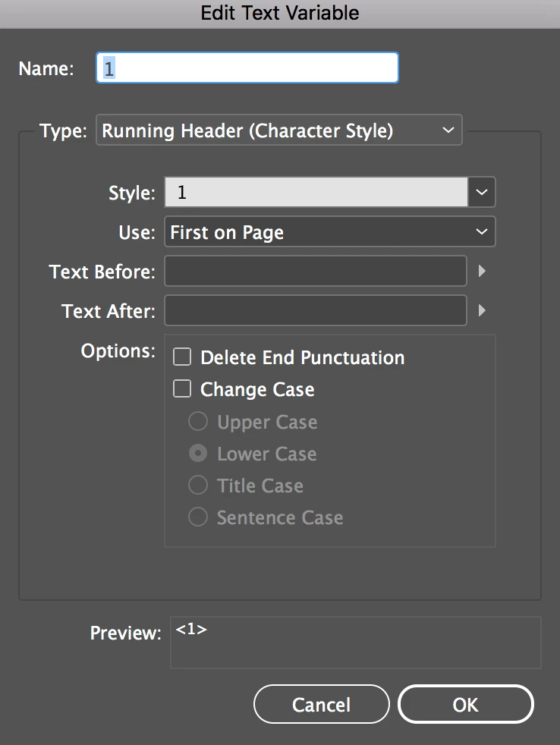The image size is (560, 745).
Task: Toggle the Change Case checkbox
Action: 182,389
